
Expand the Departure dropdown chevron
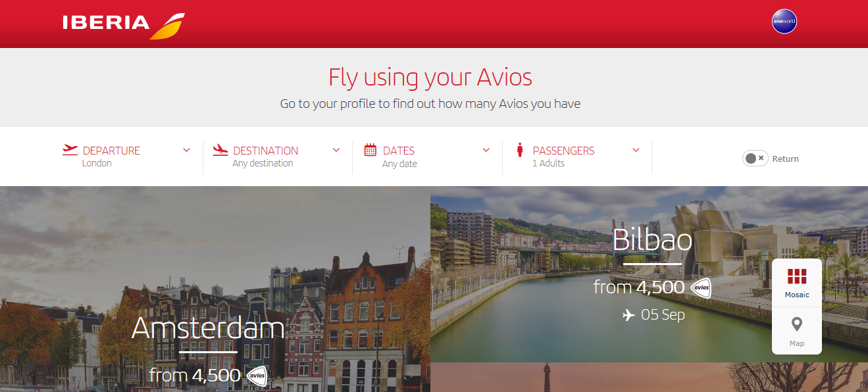[186, 150]
